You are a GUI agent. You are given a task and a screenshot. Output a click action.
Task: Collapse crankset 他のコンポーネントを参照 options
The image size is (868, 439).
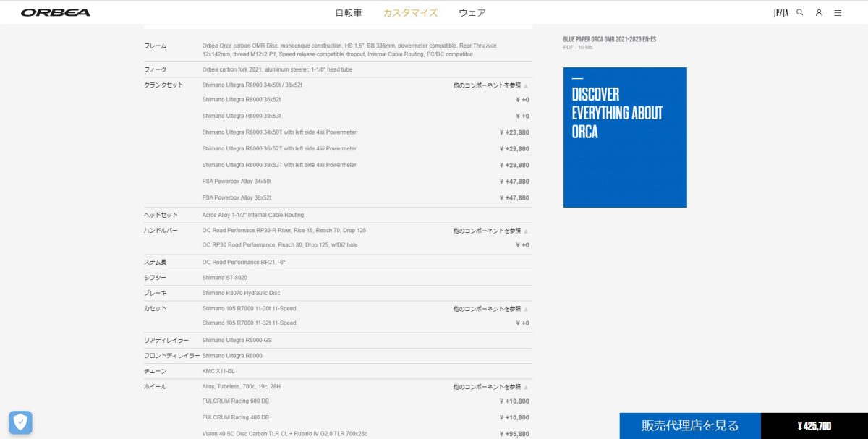[491, 85]
